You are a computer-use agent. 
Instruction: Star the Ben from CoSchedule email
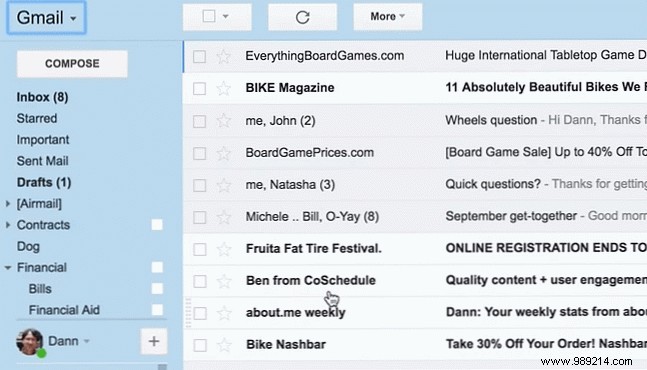click(x=224, y=281)
